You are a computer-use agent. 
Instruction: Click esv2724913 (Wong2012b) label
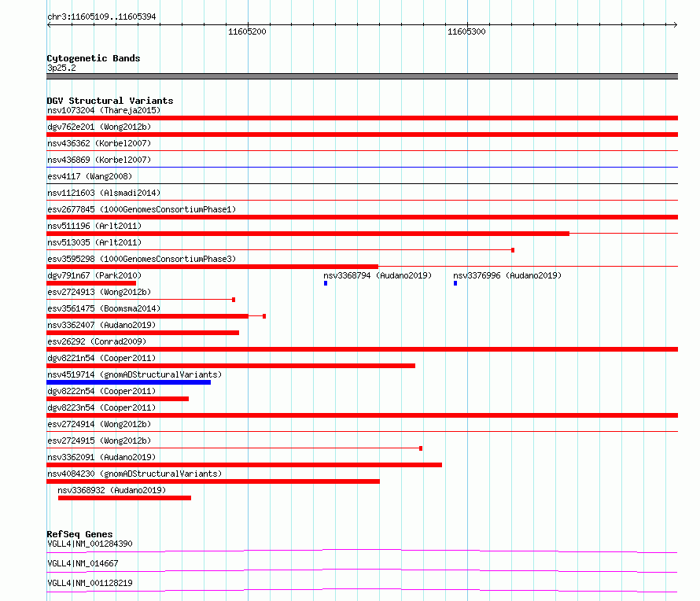[x=99, y=292]
